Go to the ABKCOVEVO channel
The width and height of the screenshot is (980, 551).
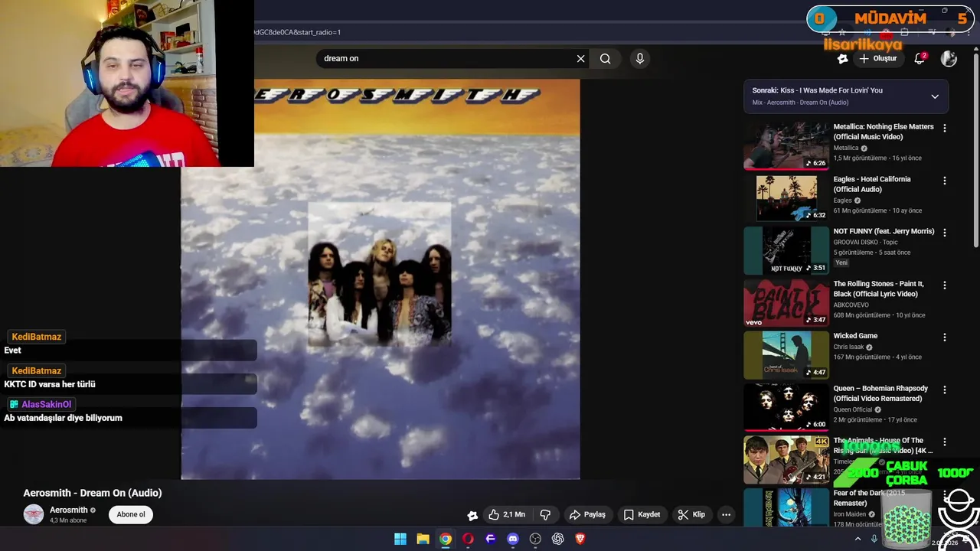[851, 305]
